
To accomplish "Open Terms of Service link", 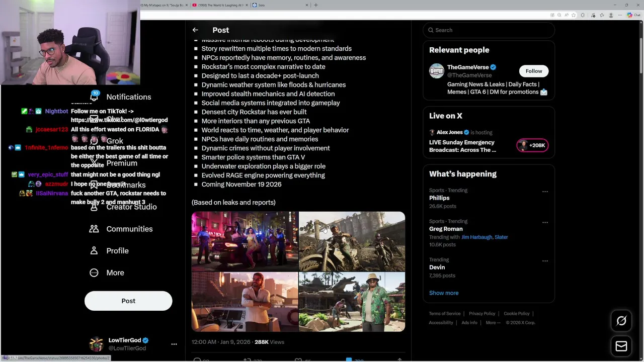I will point(445,314).
